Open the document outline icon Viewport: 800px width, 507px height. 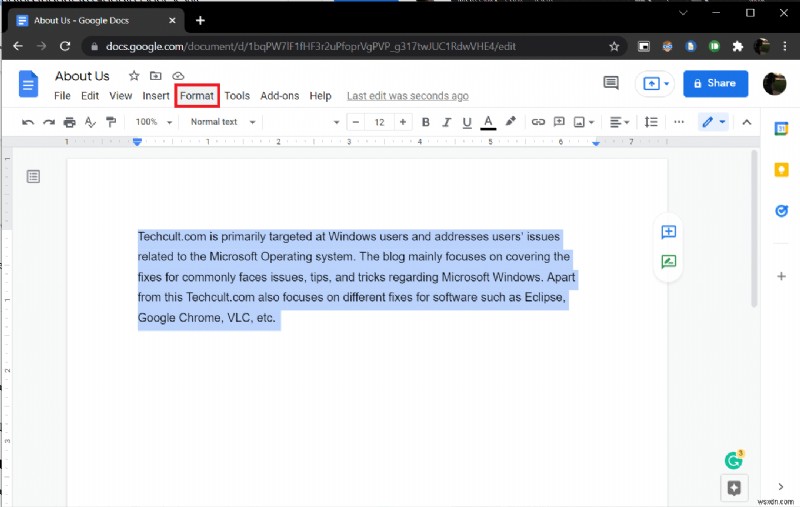(x=33, y=177)
